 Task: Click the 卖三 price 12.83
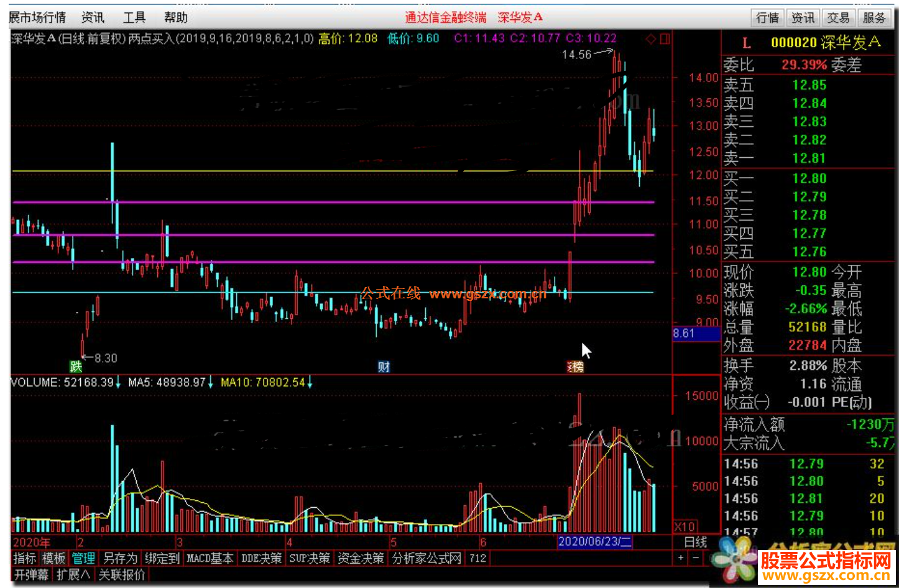coord(809,122)
